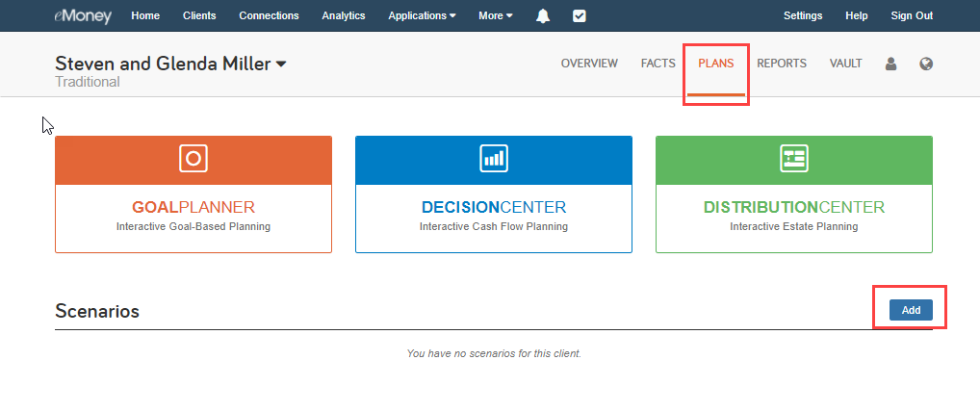Click 'Interactive Estate Planning' text

794,226
